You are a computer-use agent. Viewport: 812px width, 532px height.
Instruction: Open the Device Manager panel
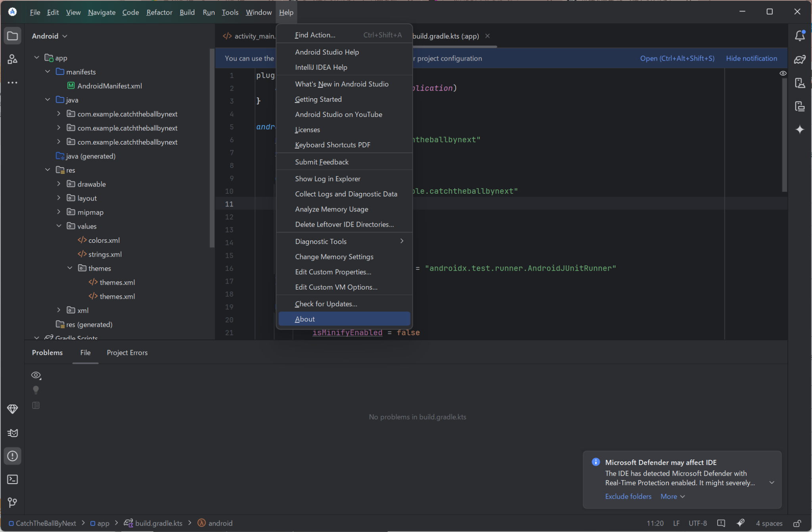pos(800,83)
